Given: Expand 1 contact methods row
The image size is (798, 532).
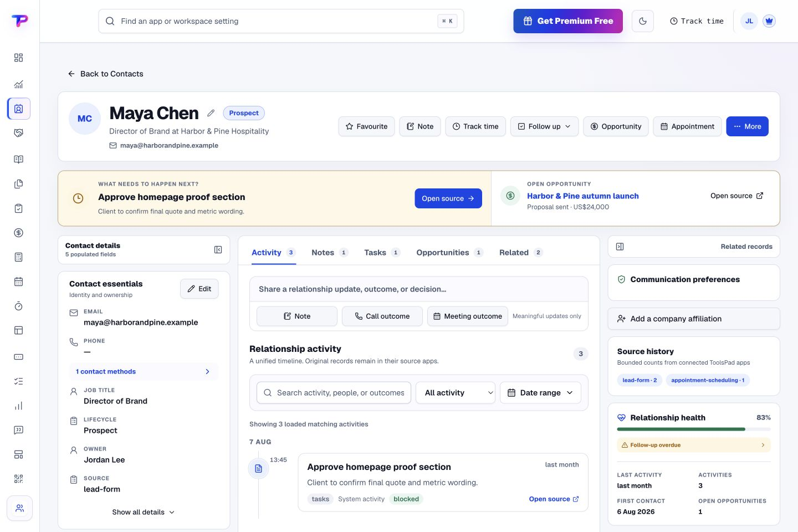Looking at the screenshot, I should coord(144,372).
